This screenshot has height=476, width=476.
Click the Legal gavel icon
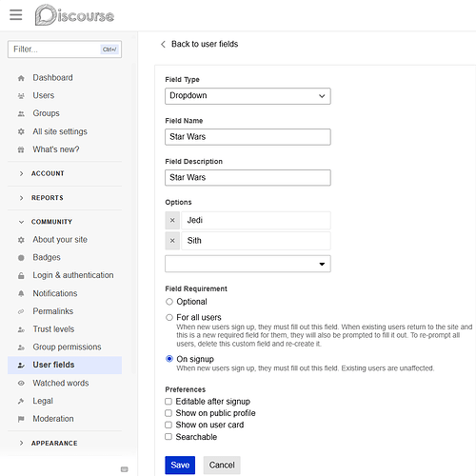(x=21, y=402)
